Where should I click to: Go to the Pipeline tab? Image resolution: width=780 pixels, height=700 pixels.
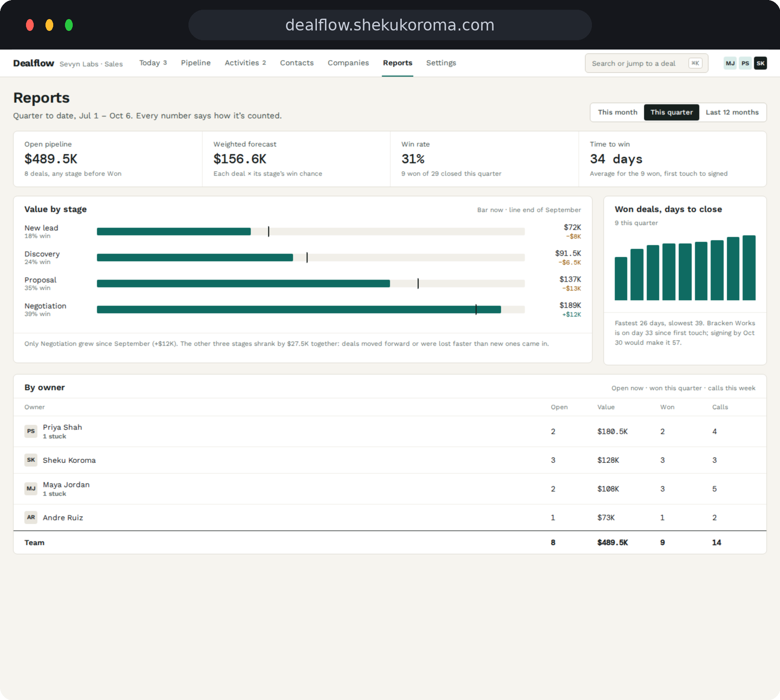pyautogui.click(x=196, y=63)
